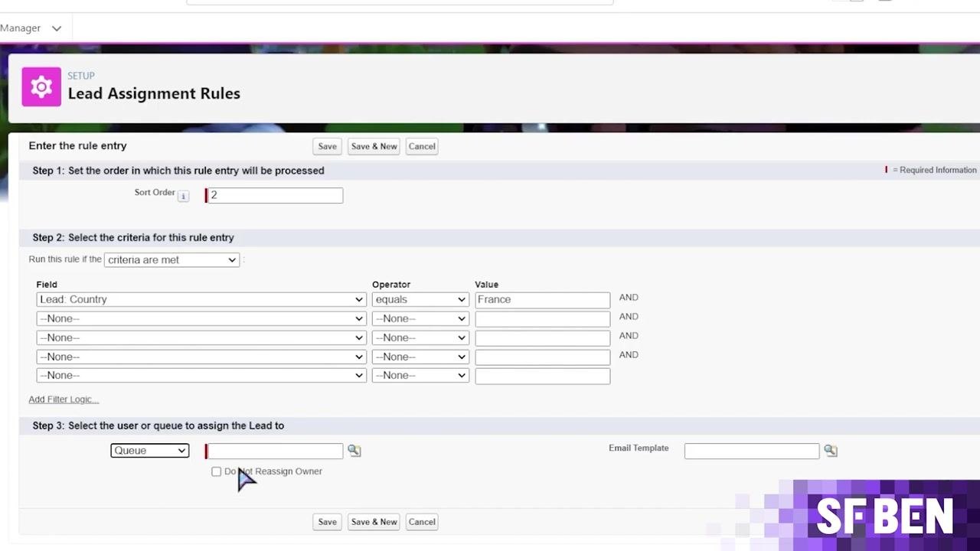
Task: Click the Setup gear icon
Action: point(41,86)
